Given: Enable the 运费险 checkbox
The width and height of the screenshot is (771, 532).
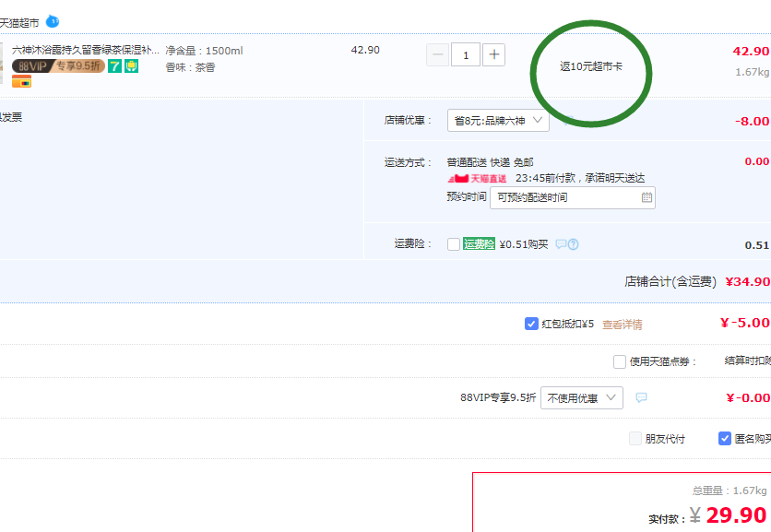Looking at the screenshot, I should (x=454, y=244).
